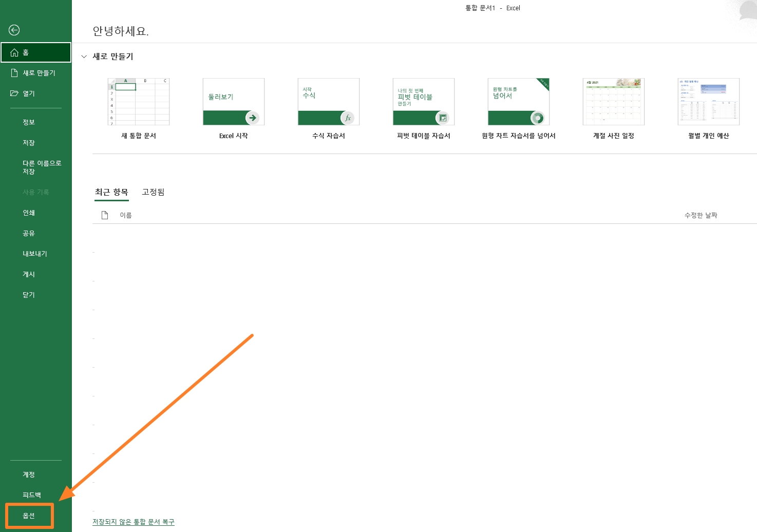The height and width of the screenshot is (532, 757).
Task: Open the 계절 사진 일정 calendar template
Action: [614, 102]
